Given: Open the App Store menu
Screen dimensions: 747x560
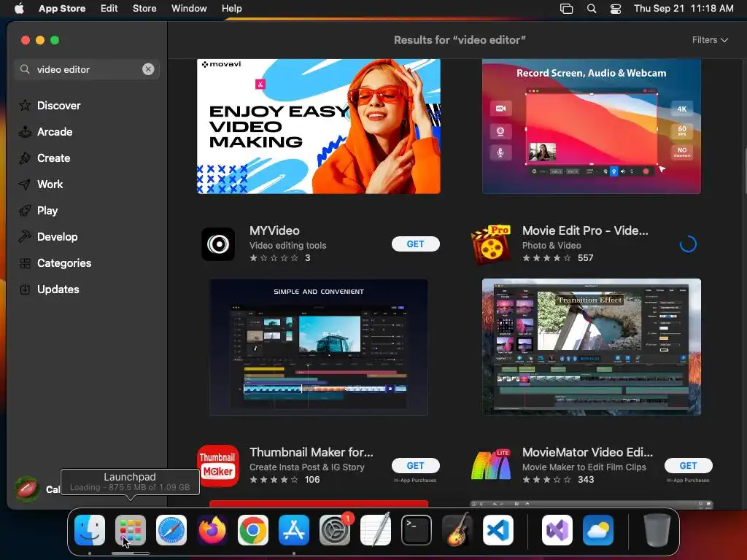Looking at the screenshot, I should [62, 9].
